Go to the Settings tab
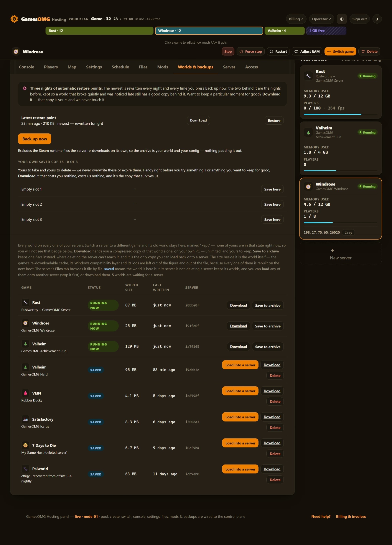The height and width of the screenshot is (545, 392). [x=94, y=67]
